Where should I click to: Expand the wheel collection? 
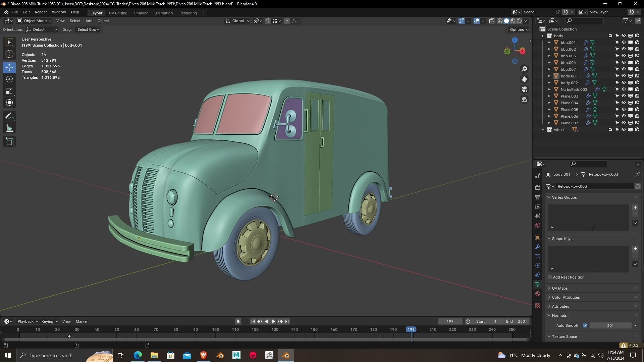point(543,130)
